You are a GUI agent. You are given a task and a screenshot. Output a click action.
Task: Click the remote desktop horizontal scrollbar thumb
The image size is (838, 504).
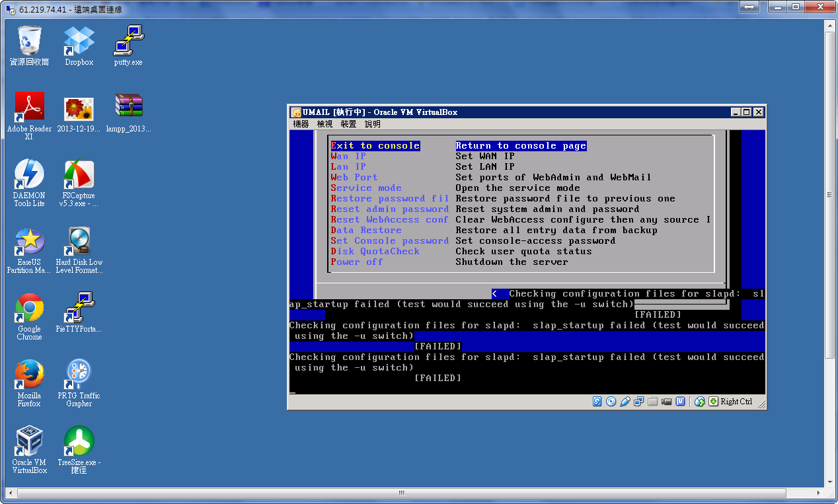pyautogui.click(x=400, y=493)
